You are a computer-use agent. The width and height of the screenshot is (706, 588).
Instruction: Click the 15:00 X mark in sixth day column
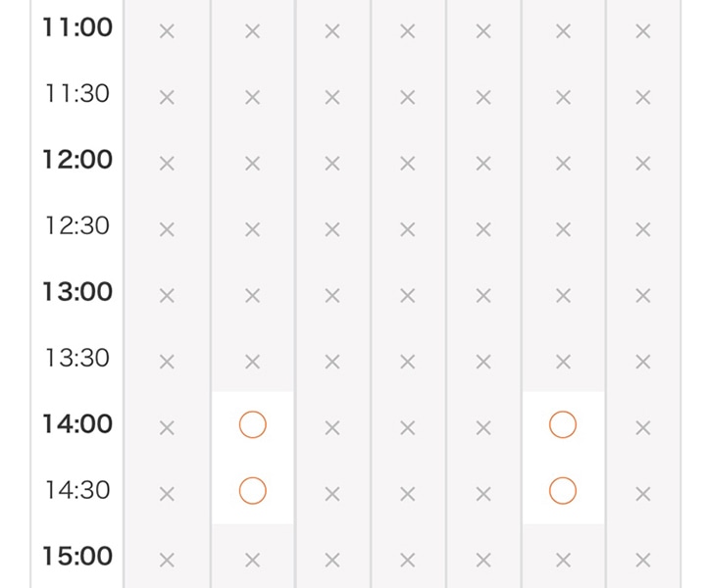[x=563, y=561]
